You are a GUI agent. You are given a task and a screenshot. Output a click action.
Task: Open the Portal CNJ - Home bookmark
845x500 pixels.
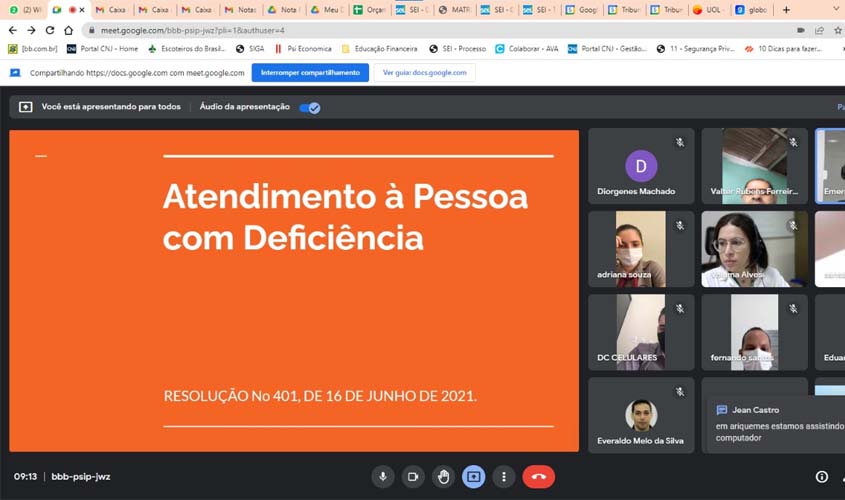(x=102, y=48)
